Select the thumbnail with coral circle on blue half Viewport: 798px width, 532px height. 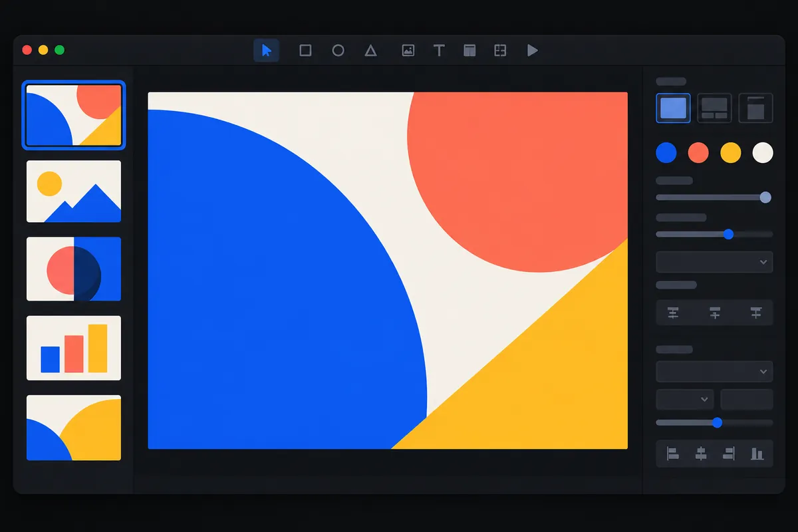(74, 269)
